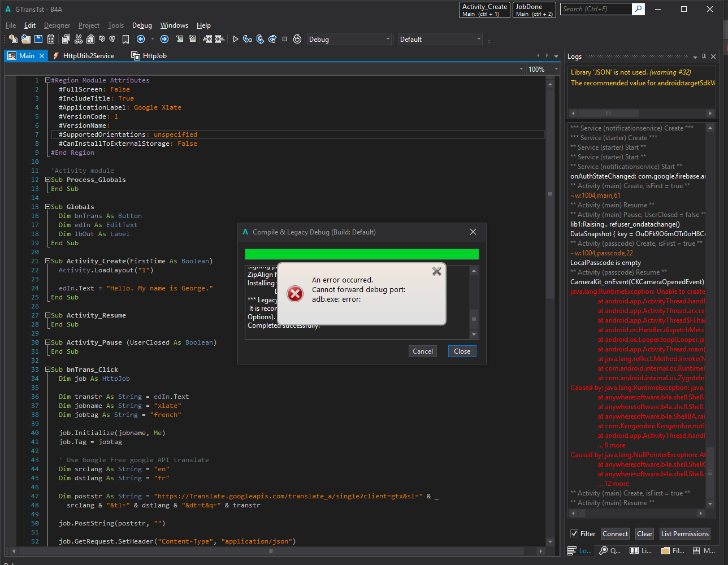Click the Close button in compile dialog

click(x=462, y=351)
